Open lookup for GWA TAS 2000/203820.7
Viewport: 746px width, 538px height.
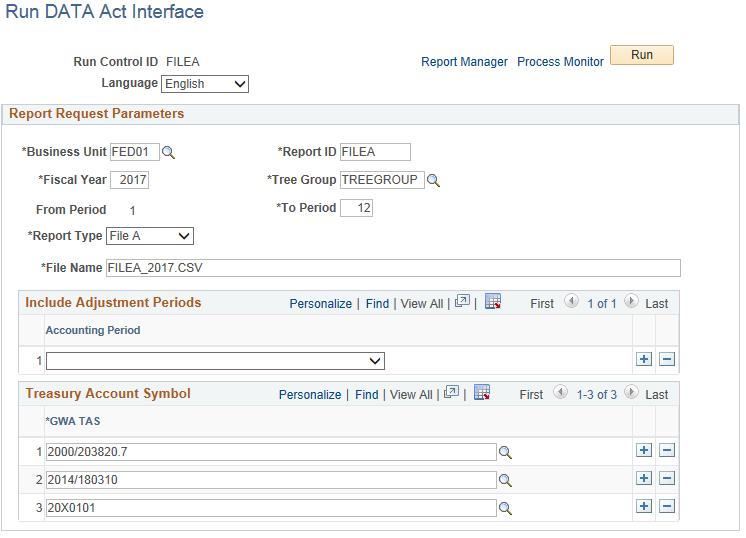505,452
